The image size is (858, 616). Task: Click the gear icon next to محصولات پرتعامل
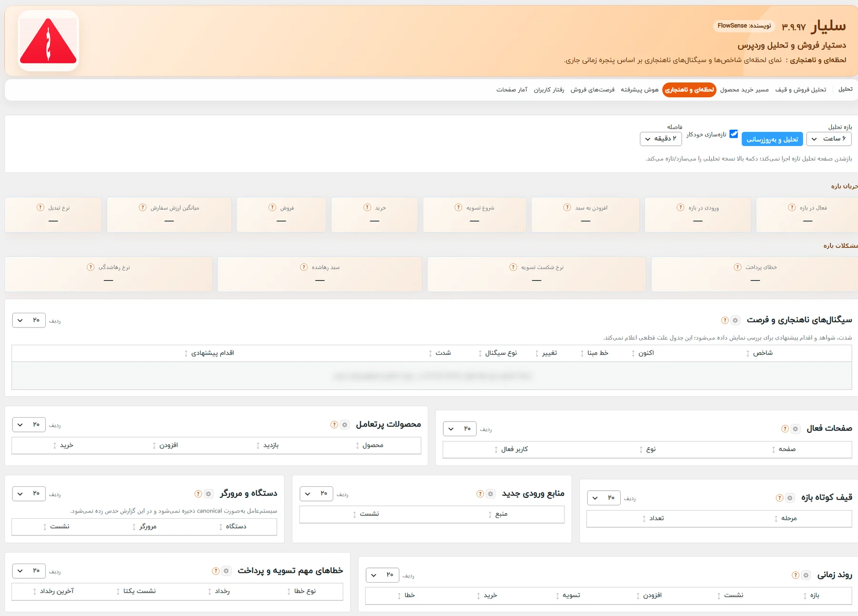(x=344, y=425)
